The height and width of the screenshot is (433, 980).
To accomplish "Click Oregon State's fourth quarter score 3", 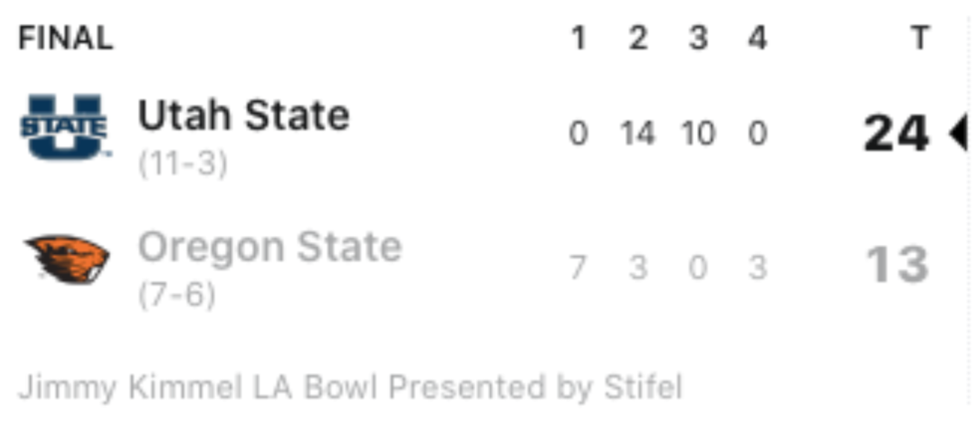I will [757, 266].
